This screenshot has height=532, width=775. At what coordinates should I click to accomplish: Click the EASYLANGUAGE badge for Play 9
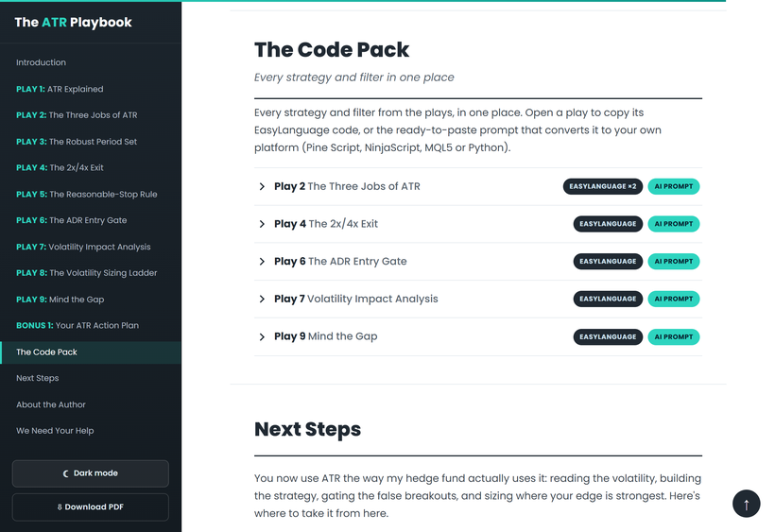click(608, 337)
